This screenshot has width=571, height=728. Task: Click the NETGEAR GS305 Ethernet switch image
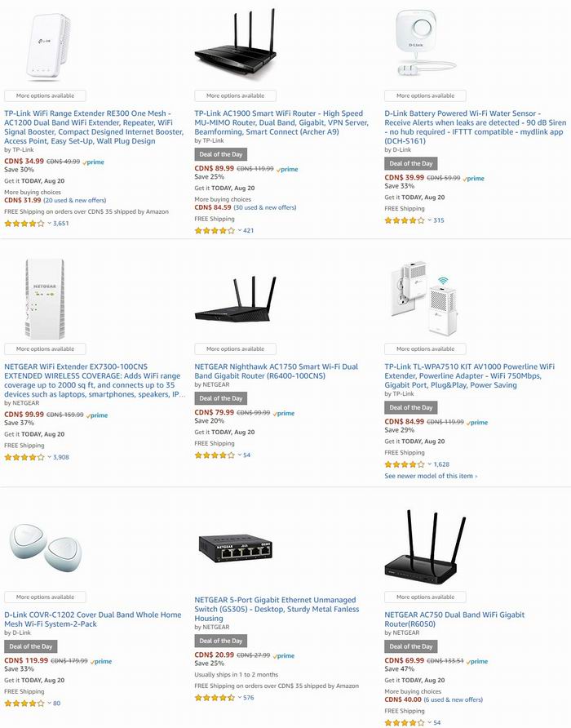coord(236,548)
